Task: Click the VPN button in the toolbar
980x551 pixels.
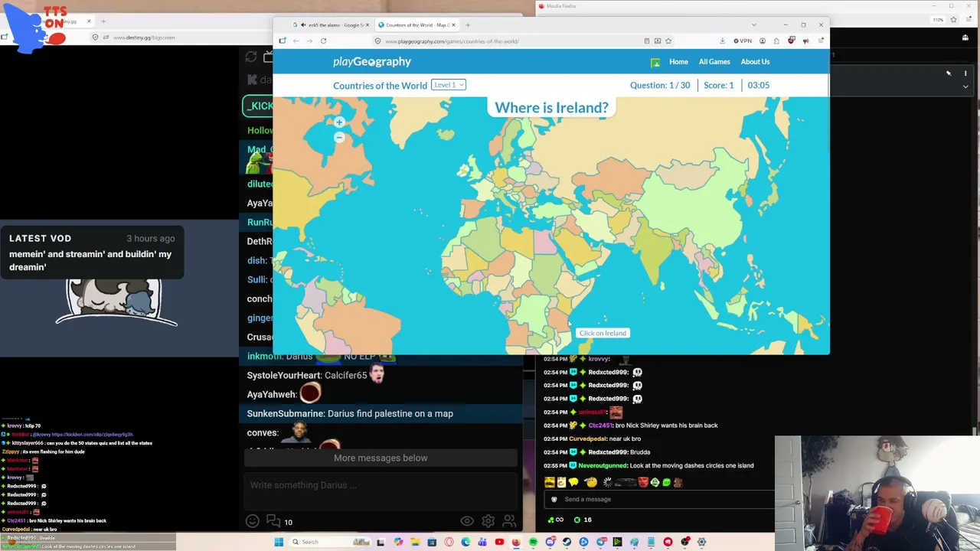Action: click(x=743, y=41)
